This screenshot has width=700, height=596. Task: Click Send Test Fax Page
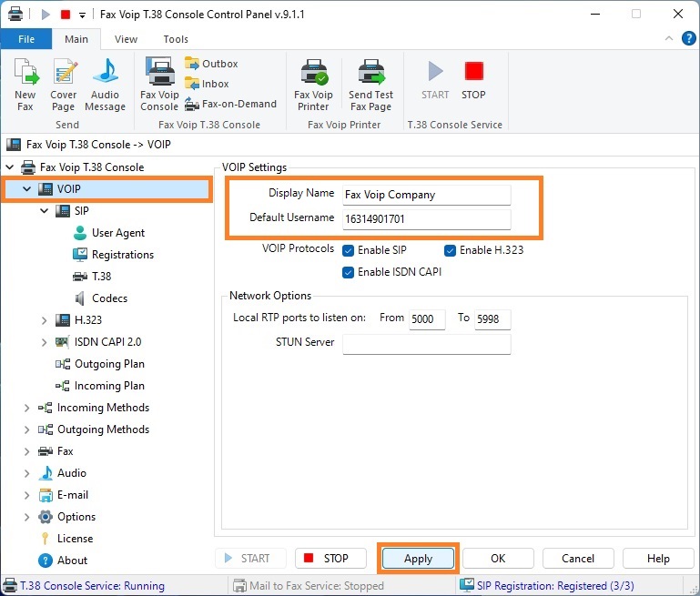[x=370, y=85]
